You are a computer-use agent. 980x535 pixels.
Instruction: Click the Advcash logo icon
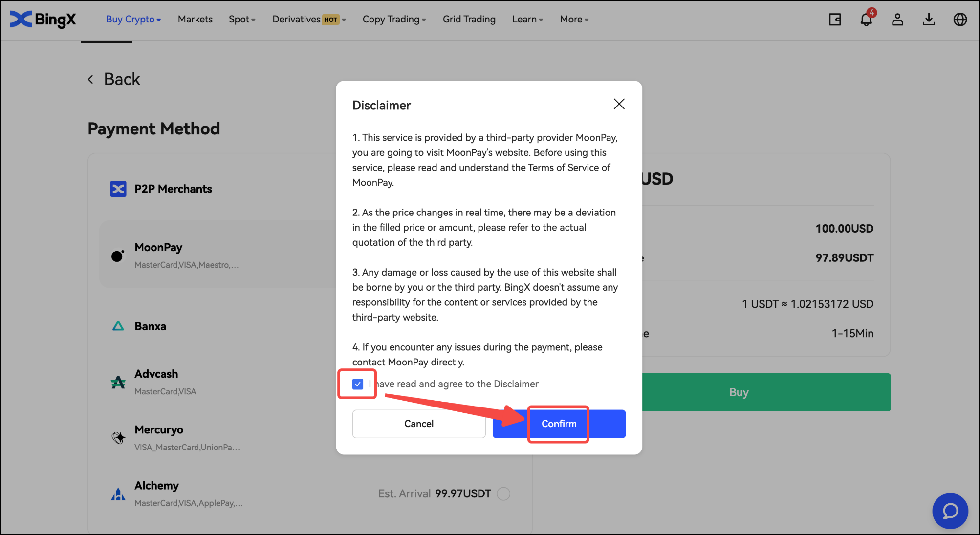click(x=118, y=382)
